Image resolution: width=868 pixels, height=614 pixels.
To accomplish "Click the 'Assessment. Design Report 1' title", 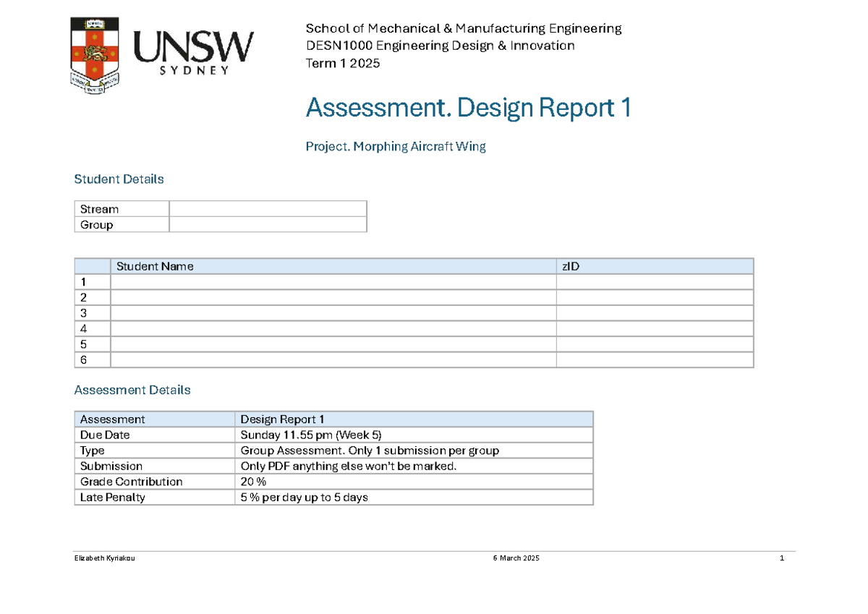I will click(x=469, y=108).
